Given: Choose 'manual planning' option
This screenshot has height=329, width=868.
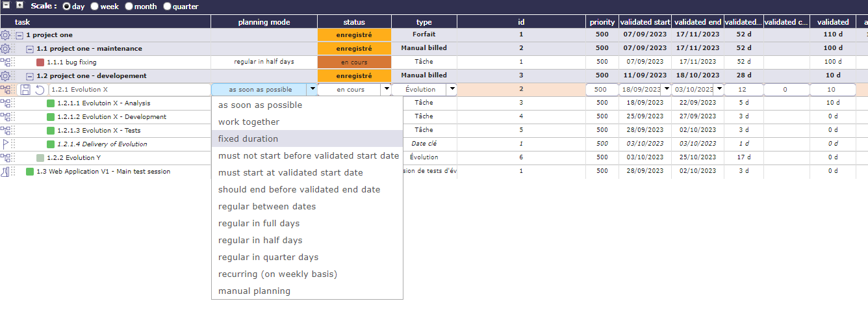Looking at the screenshot, I should 307,291.
